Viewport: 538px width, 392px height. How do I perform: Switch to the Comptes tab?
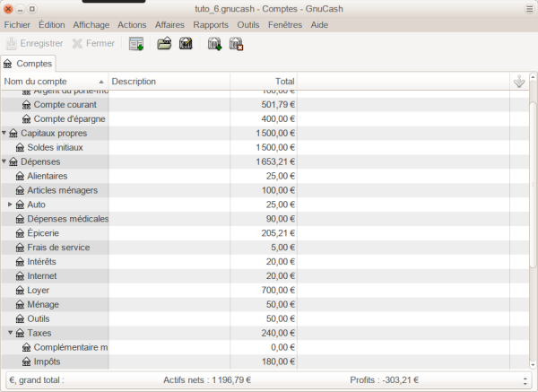click(x=28, y=64)
